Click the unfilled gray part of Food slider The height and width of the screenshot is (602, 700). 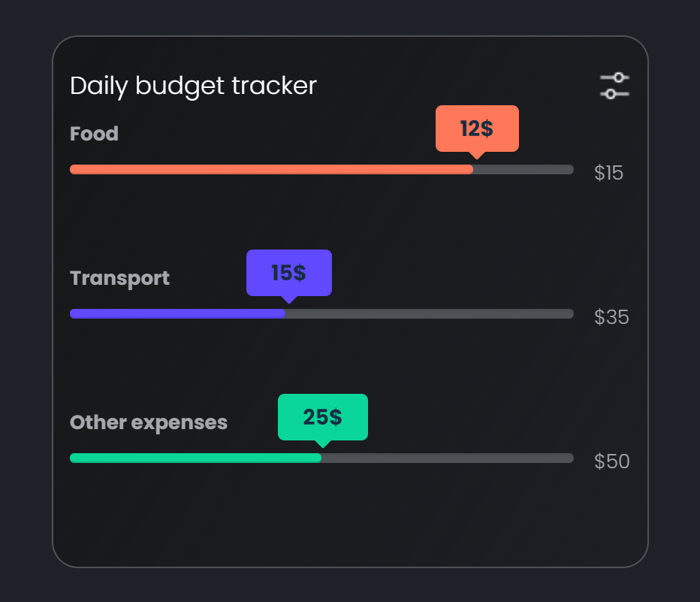pyautogui.click(x=523, y=169)
